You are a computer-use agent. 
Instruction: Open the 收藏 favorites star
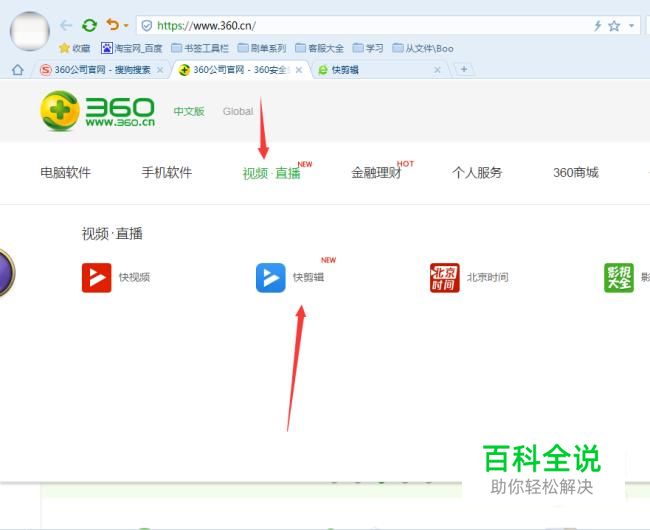coord(75,48)
